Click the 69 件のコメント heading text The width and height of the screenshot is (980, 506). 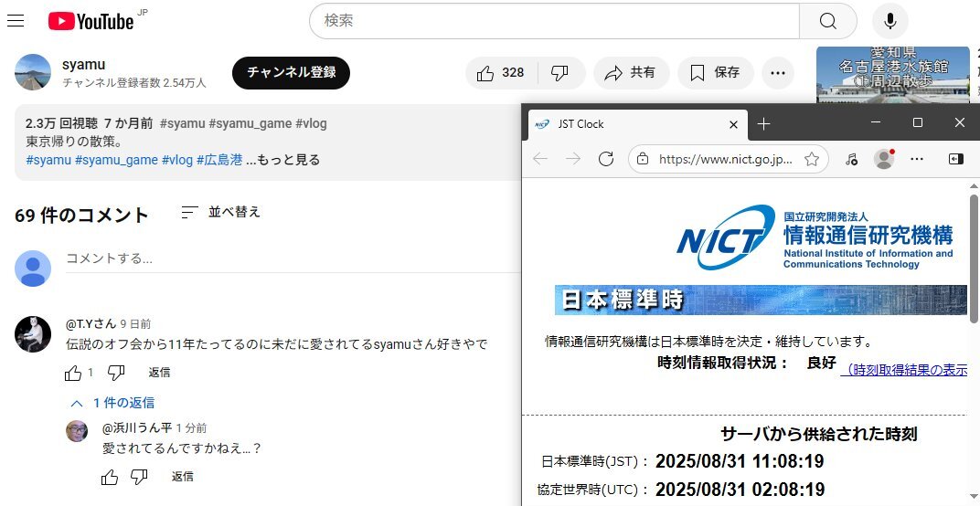[x=81, y=216]
